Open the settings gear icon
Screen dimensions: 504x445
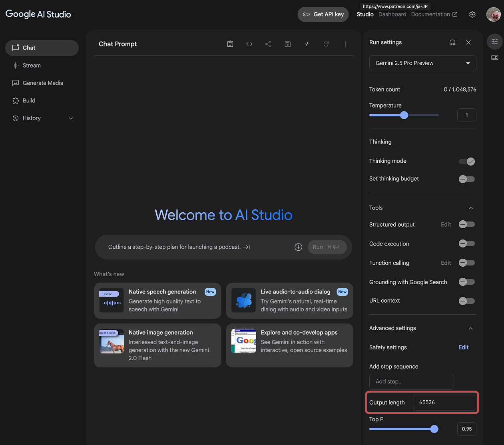(x=472, y=14)
